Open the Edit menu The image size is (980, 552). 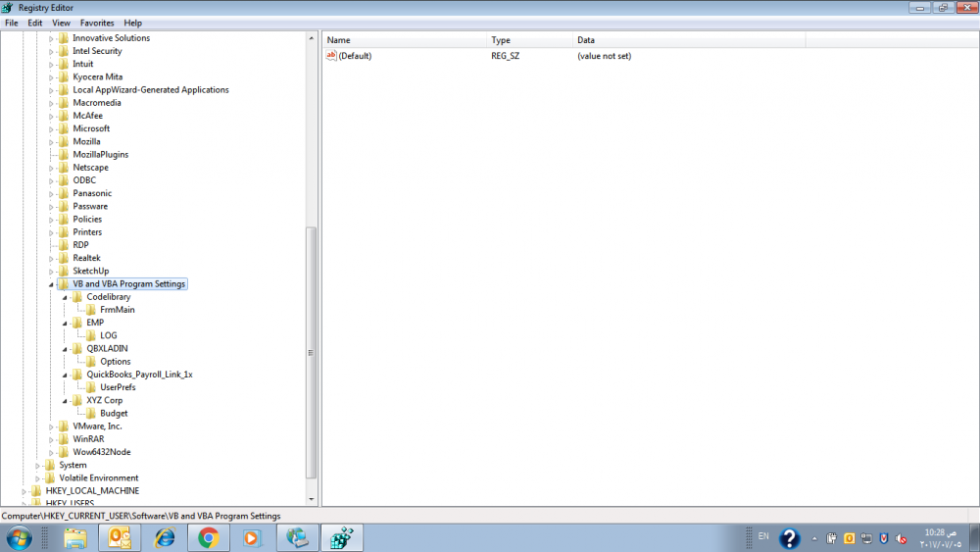click(x=35, y=24)
